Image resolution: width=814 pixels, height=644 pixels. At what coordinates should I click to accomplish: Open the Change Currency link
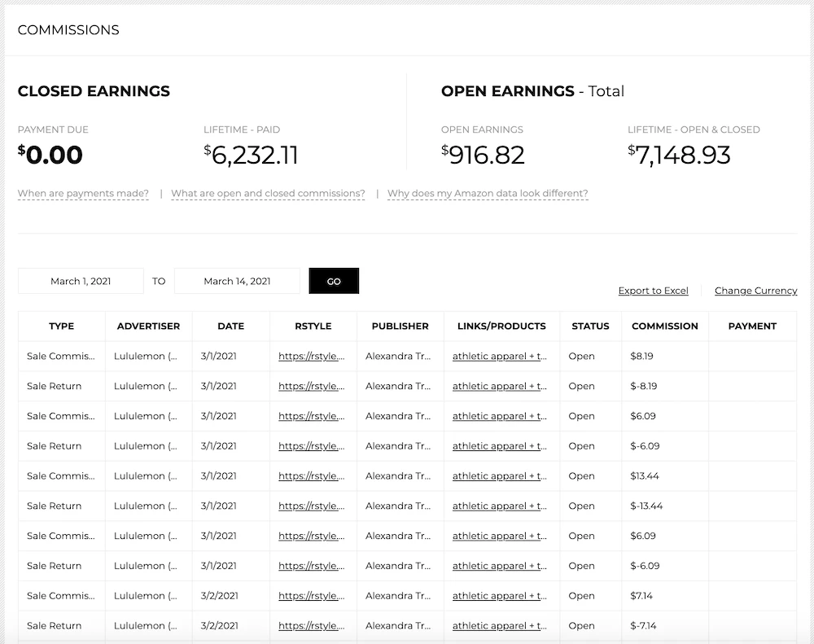[x=756, y=291]
